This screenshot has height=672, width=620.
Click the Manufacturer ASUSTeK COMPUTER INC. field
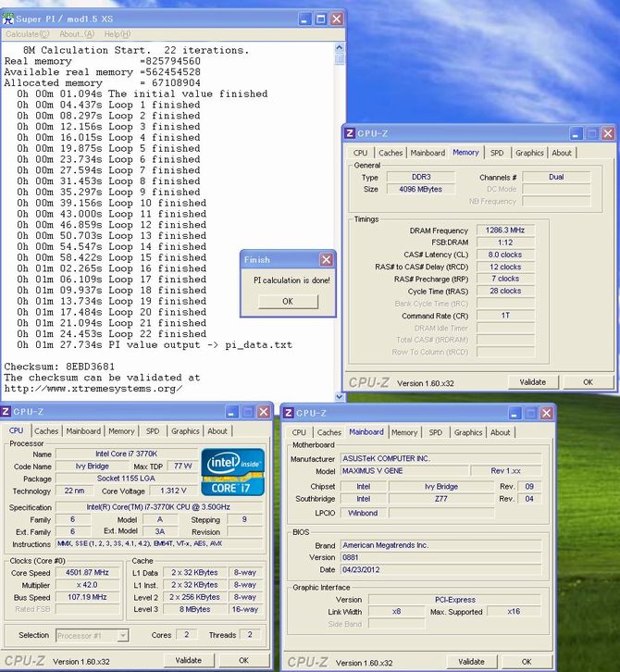[x=440, y=458]
